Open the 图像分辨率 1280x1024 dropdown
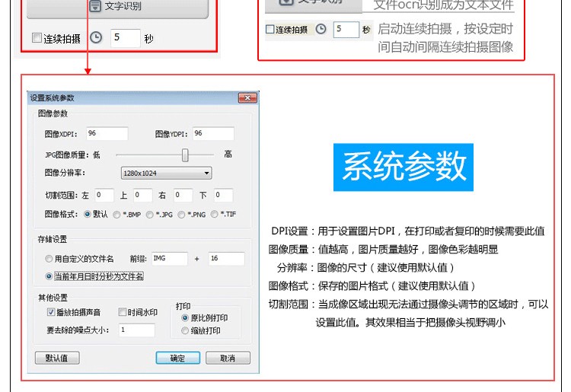 coord(166,174)
